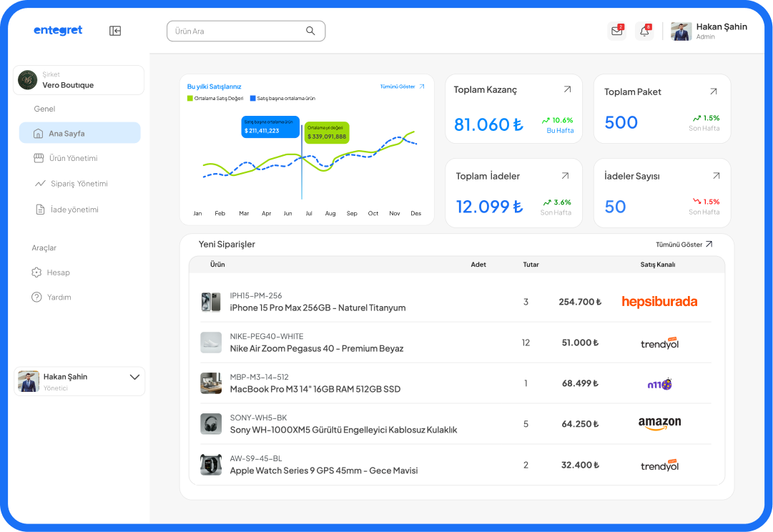773x532 pixels.
Task: Collapse the sidebar using the panel icon
Action: [114, 31]
